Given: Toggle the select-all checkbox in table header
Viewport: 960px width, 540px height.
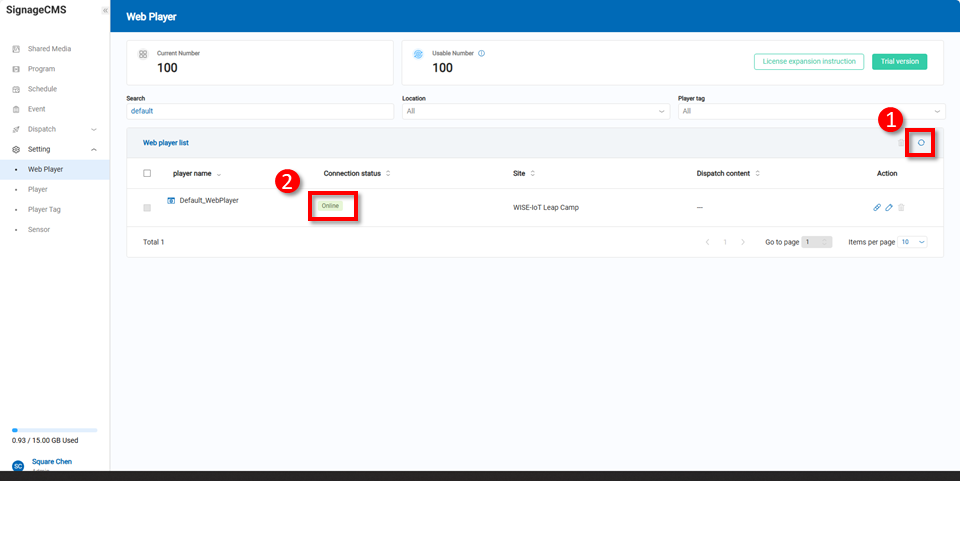Looking at the screenshot, I should 147,173.
